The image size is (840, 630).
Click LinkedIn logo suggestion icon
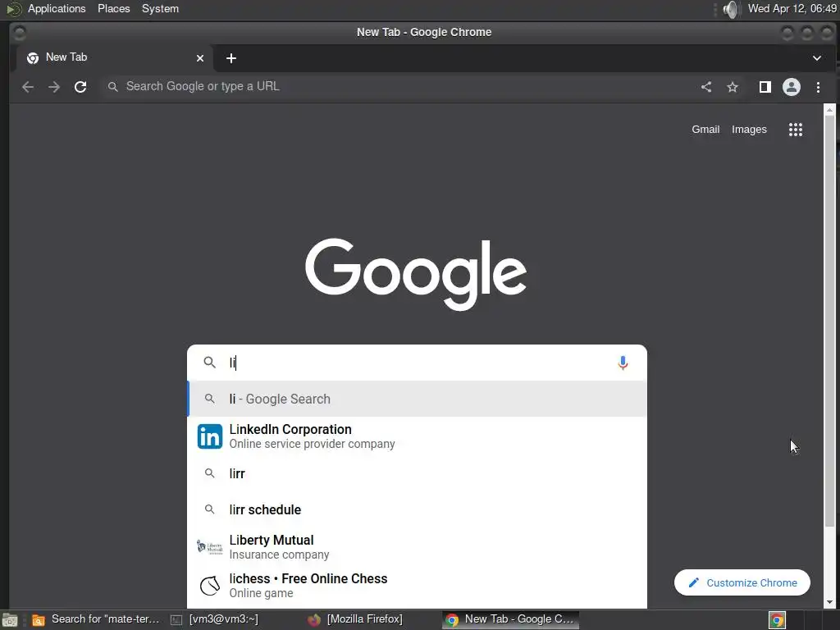tap(209, 436)
